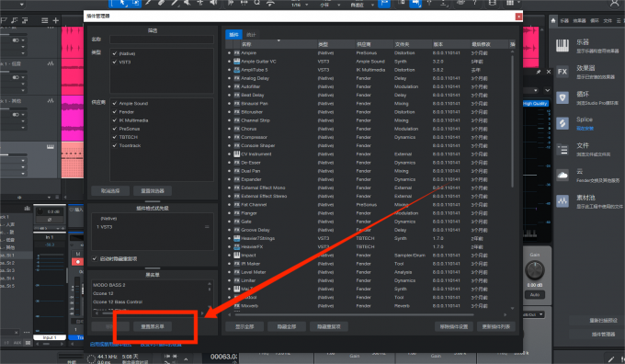Click the 显示全部 show all button
The image size is (625, 364).
coord(244,326)
